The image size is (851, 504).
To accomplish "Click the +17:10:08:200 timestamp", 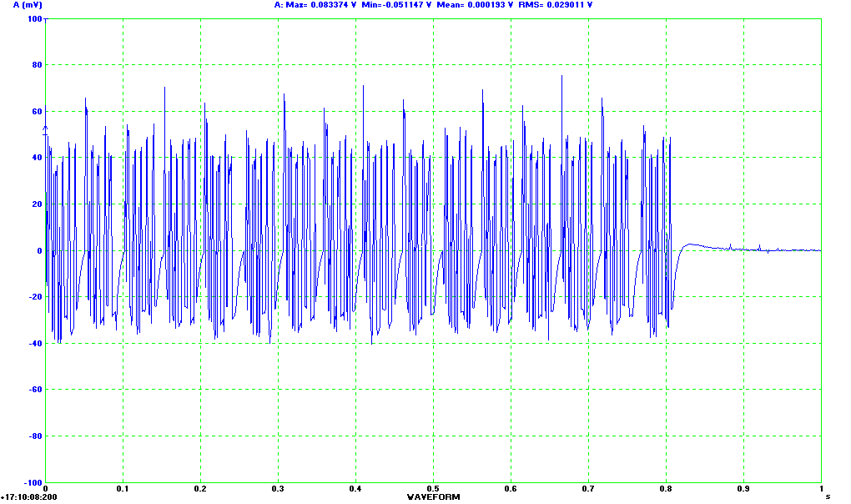I will (28, 497).
